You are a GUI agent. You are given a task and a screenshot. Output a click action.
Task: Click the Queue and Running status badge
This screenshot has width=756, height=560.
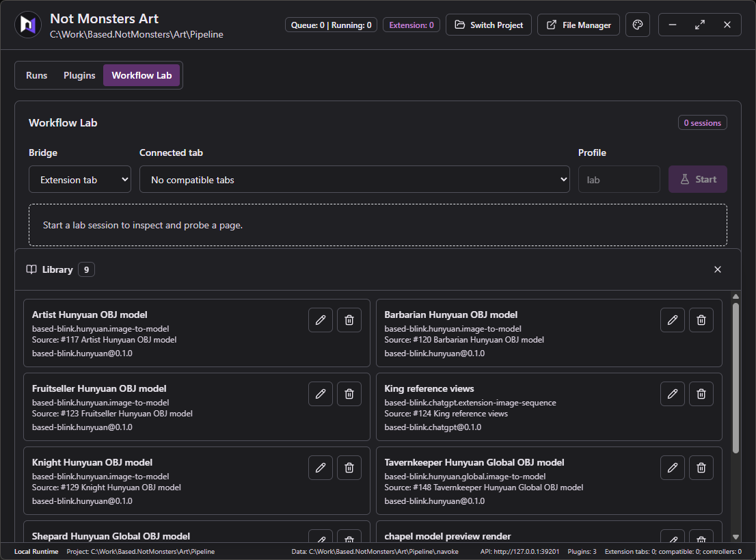click(x=332, y=25)
